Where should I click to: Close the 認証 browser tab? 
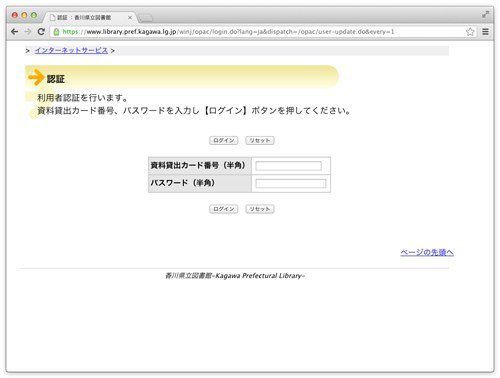click(130, 17)
